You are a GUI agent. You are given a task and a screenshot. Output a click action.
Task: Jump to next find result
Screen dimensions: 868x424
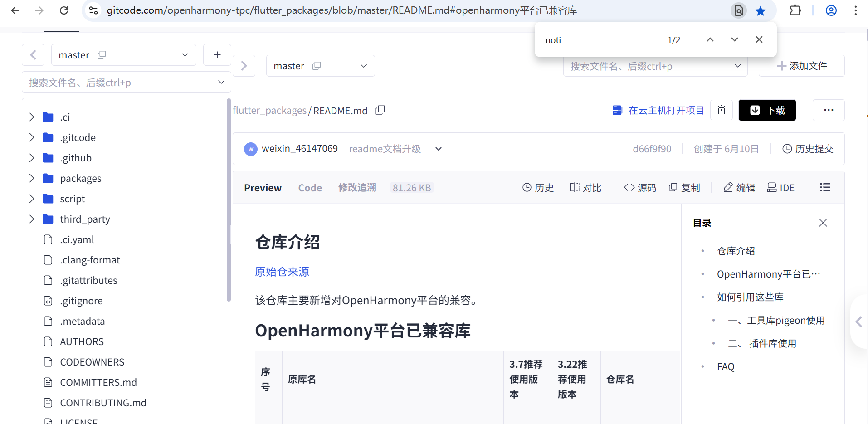[x=735, y=40]
